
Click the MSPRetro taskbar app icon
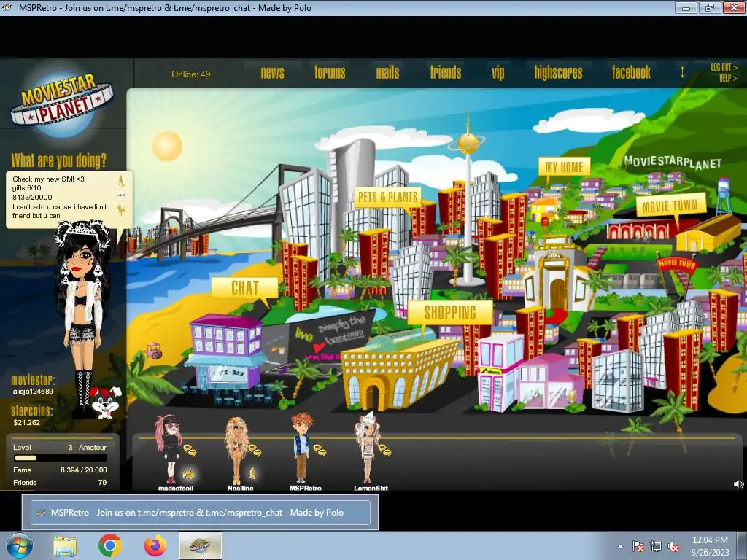200,545
